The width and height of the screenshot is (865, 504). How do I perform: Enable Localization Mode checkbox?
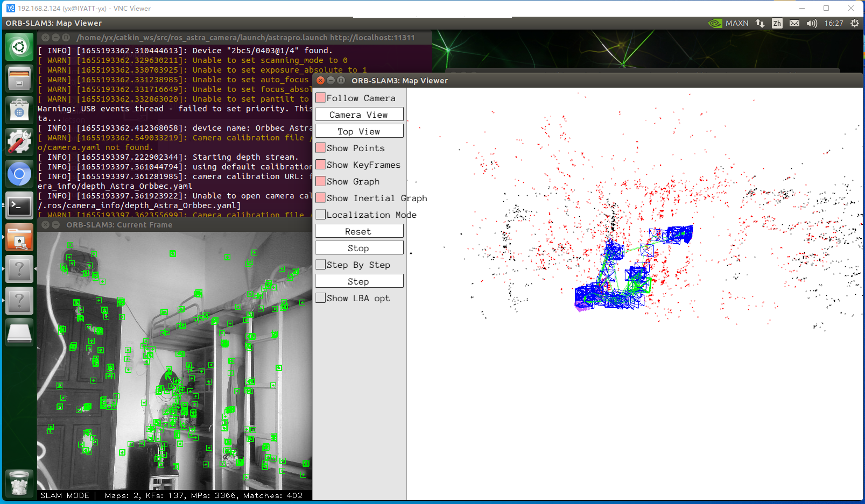(x=321, y=215)
